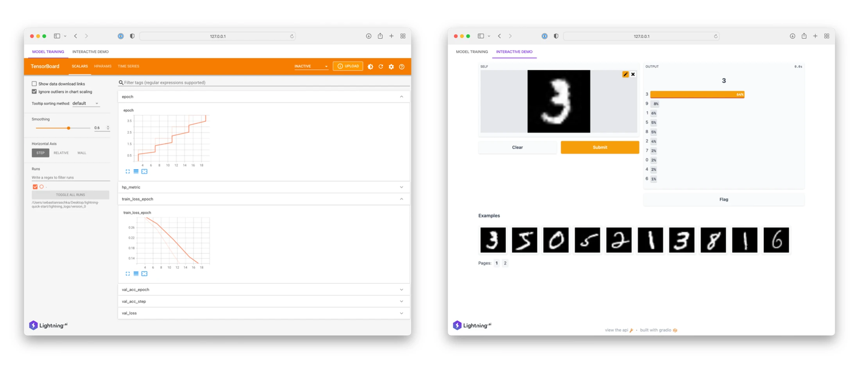
Task: Click downloads icon in left browser window
Action: (368, 36)
